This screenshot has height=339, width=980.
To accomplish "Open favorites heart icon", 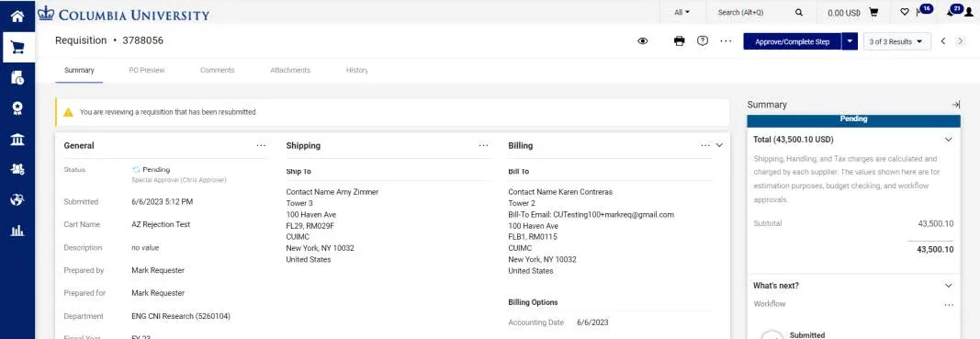I will (x=905, y=13).
